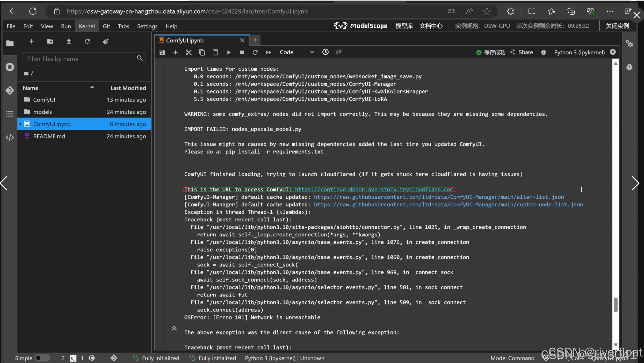Save the notebook with the disk icon
The image size is (644, 363).
(162, 52)
